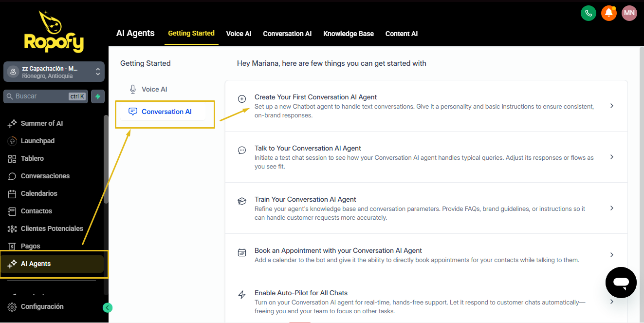Viewport: 644px width, 323px height.
Task: Expand Book an Appointment row chevron
Action: 612,255
